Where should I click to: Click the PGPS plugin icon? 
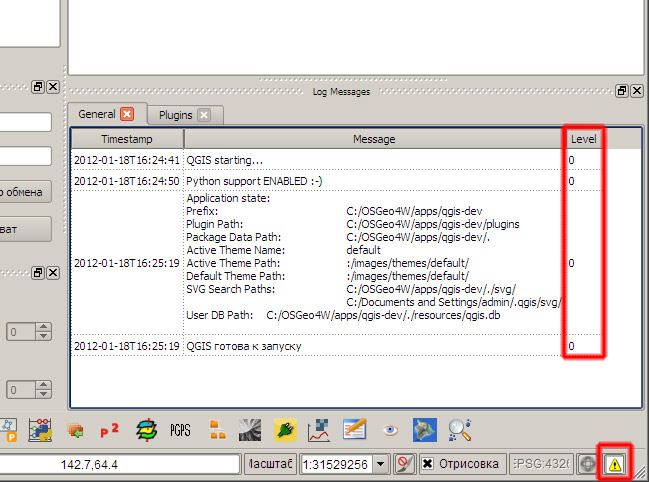tap(180, 430)
